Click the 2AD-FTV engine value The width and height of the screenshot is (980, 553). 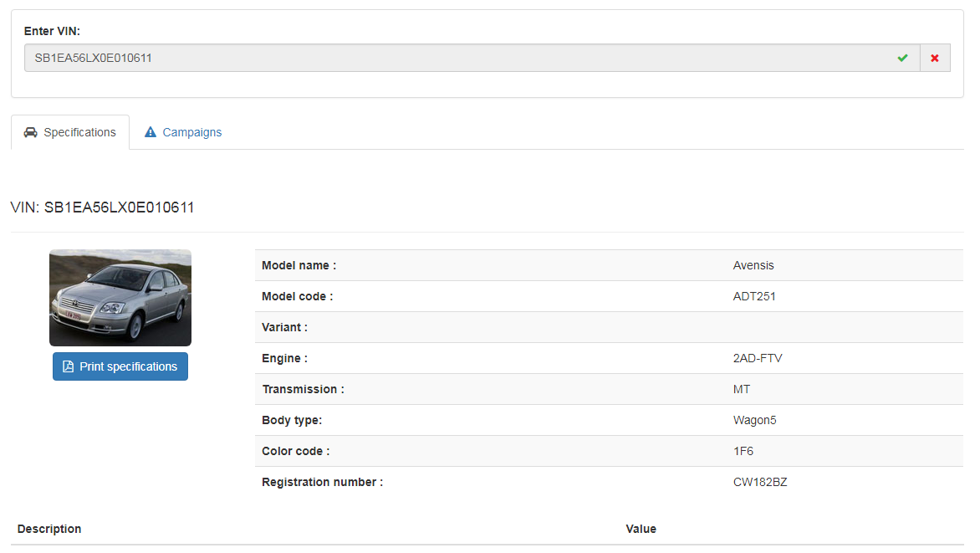(758, 358)
